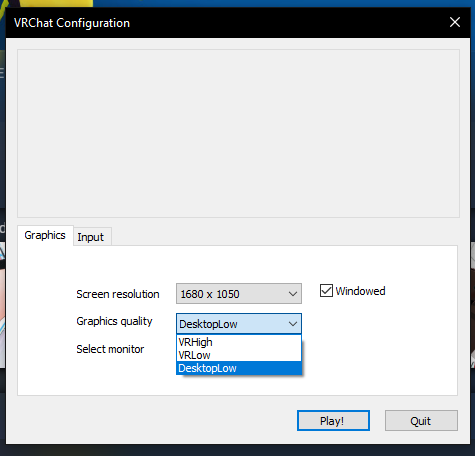Screen dimensions: 475x456
Task: Click the Quit button
Action: coord(421,421)
